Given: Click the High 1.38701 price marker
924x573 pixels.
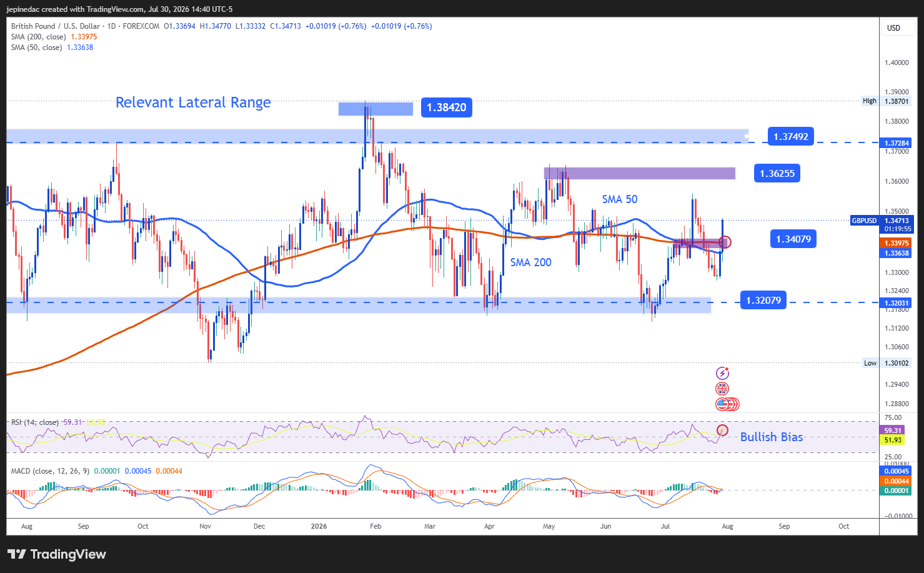Looking at the screenshot, I should (x=886, y=101).
